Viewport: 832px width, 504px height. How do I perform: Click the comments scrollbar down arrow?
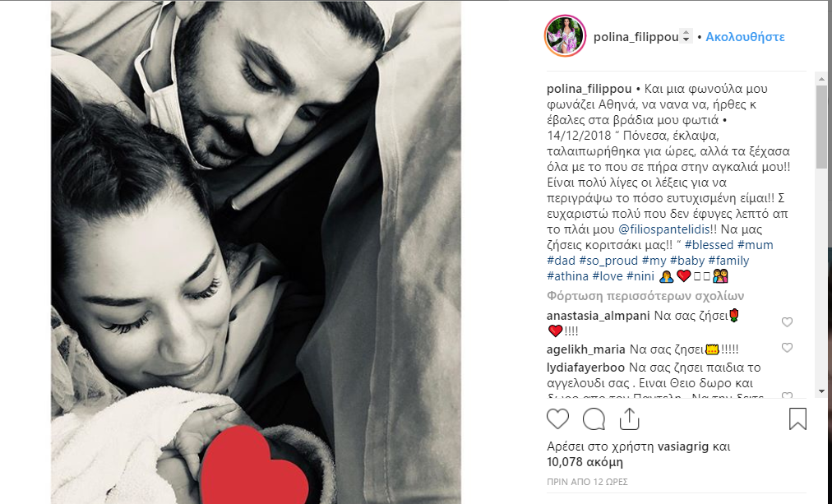821,391
